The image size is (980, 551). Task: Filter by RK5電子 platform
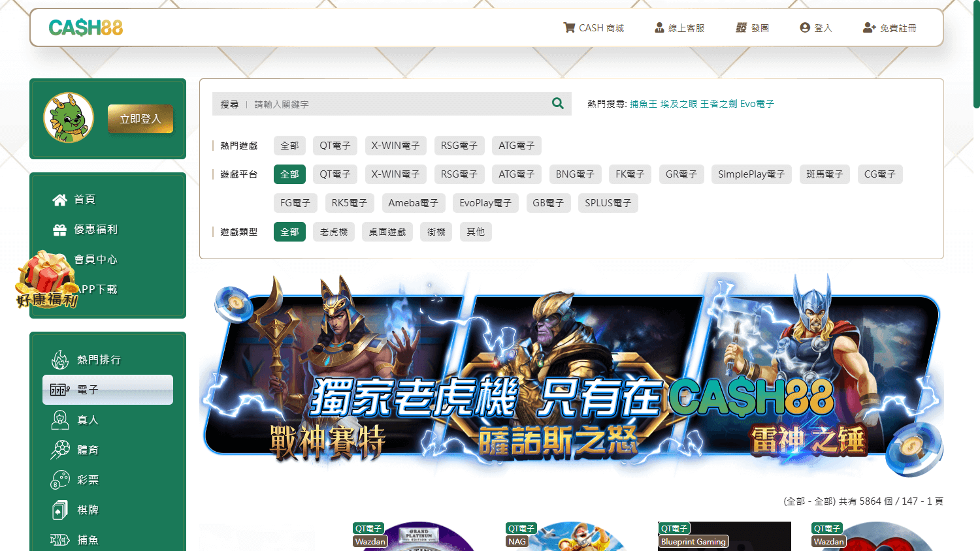(350, 203)
